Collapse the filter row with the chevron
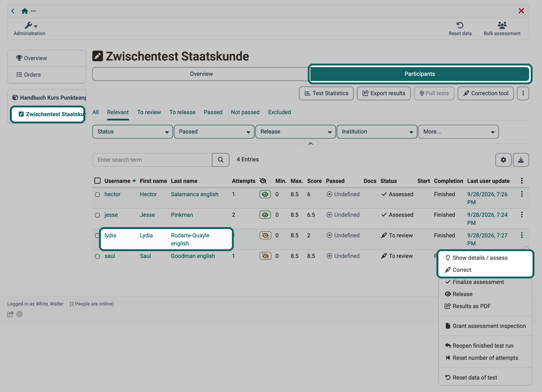This screenshot has width=542, height=392. tap(311, 144)
